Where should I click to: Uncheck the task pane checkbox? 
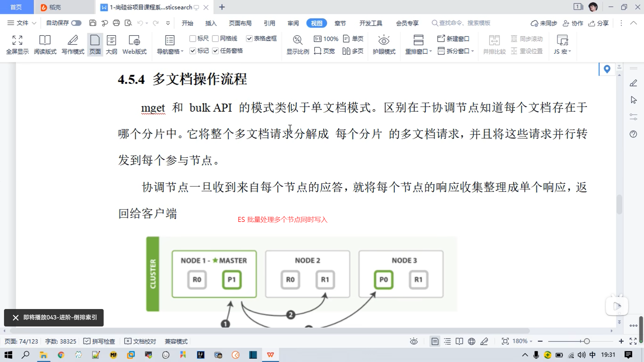pyautogui.click(x=216, y=51)
